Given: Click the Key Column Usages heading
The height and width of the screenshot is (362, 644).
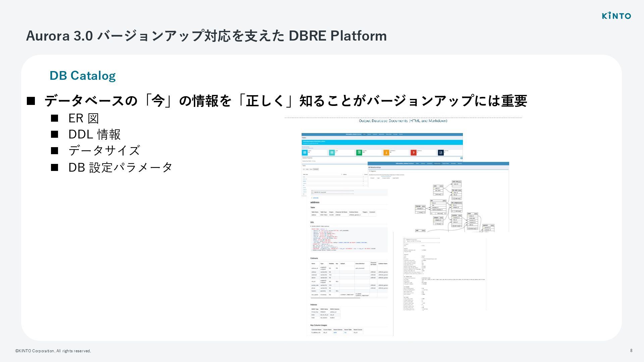Looking at the screenshot, I should click(x=319, y=325).
